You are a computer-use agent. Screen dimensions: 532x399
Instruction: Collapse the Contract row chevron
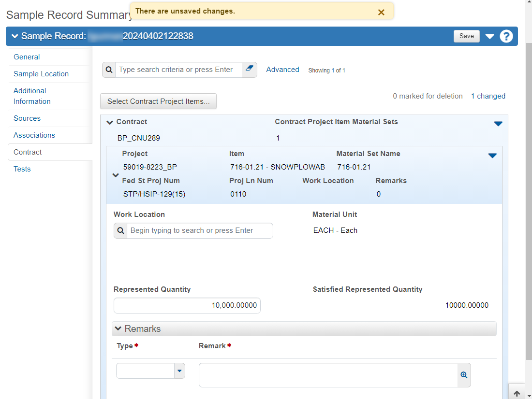110,122
